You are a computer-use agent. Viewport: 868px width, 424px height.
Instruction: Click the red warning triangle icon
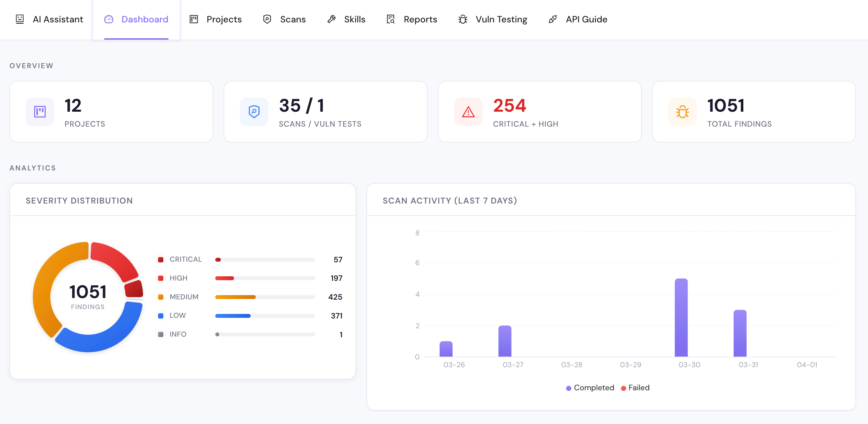pos(468,112)
